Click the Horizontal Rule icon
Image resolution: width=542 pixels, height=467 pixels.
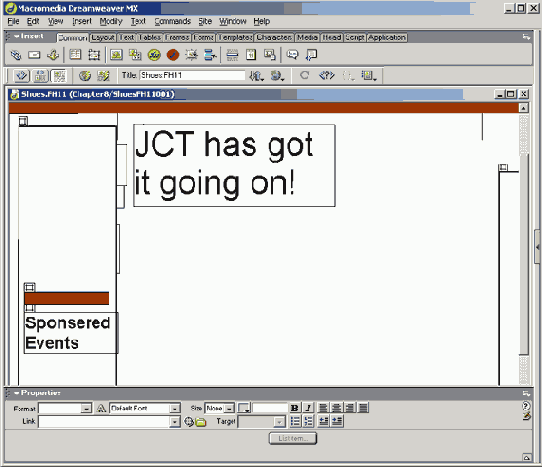(x=232, y=55)
